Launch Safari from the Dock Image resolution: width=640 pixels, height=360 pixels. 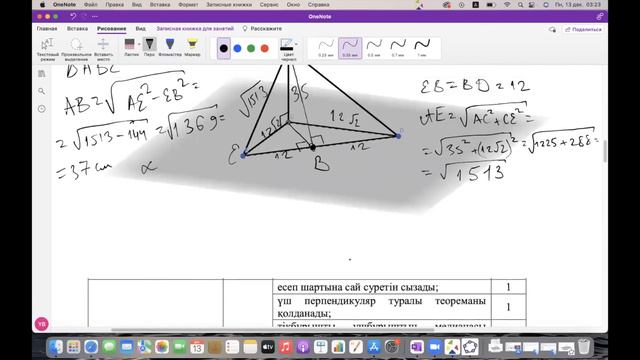(91, 347)
